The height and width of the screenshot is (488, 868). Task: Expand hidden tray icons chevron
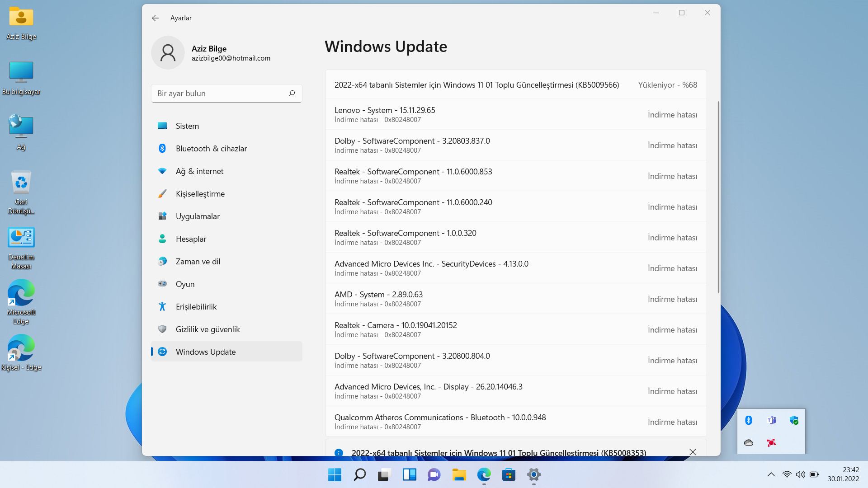(771, 474)
